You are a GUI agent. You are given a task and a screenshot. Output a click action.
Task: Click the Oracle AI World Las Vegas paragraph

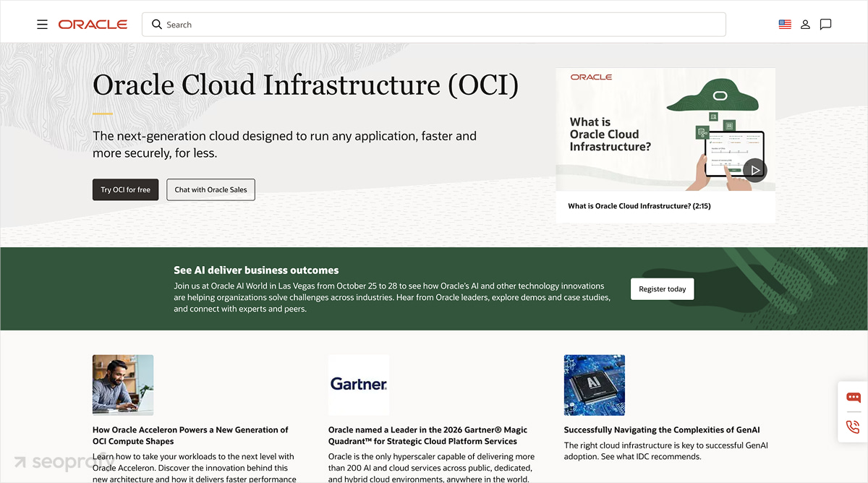pos(392,297)
